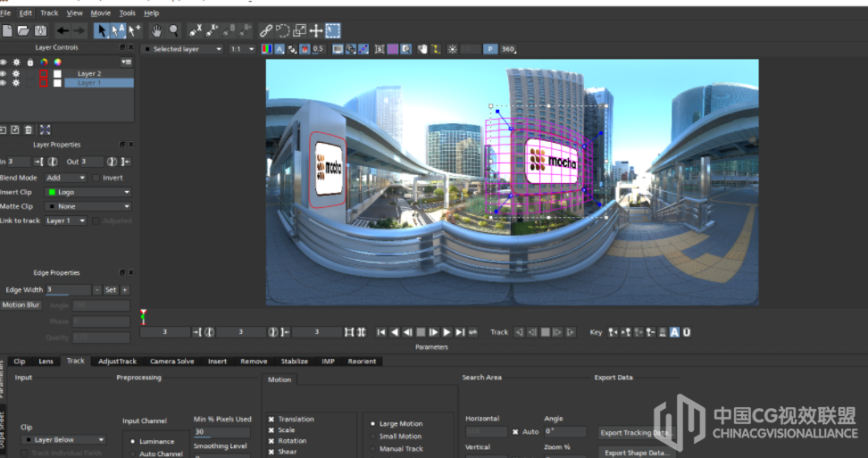Switch to the Reorient tab
This screenshot has width=868, height=458.
(362, 362)
